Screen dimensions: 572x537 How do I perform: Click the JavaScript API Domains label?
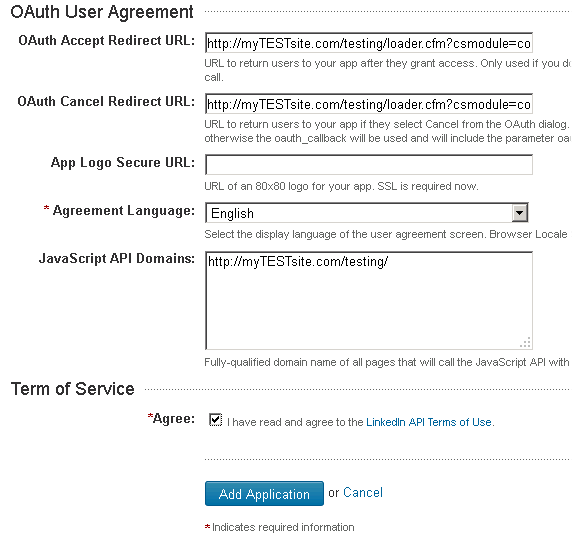click(117, 259)
